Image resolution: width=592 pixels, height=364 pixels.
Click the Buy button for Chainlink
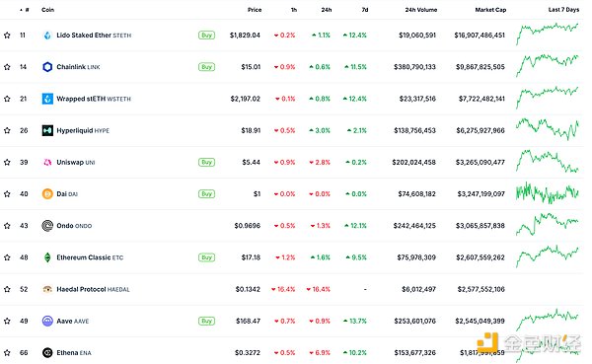(x=206, y=67)
